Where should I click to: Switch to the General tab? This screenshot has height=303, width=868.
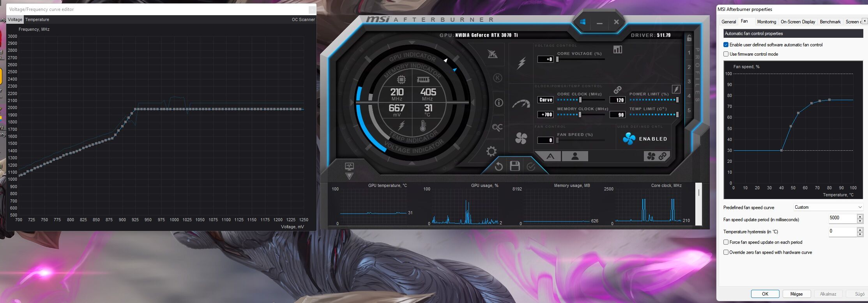728,22
